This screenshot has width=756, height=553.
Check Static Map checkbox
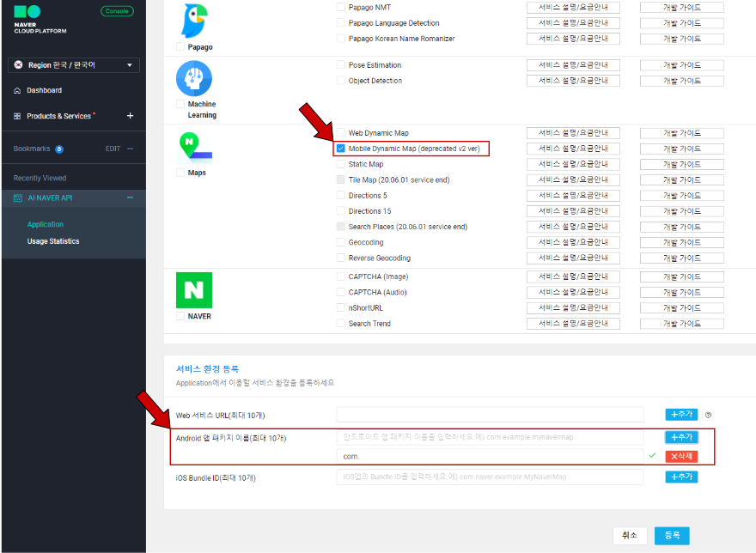point(341,164)
